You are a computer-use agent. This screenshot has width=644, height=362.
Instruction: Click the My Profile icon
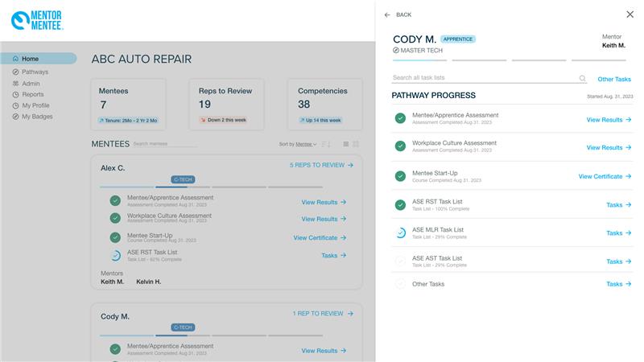pos(15,105)
